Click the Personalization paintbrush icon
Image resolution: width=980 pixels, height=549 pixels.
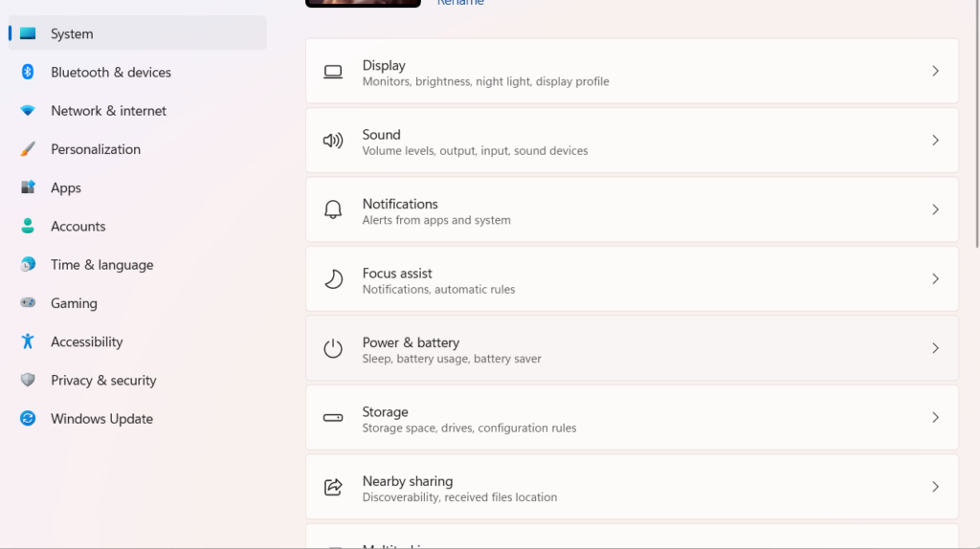[28, 148]
